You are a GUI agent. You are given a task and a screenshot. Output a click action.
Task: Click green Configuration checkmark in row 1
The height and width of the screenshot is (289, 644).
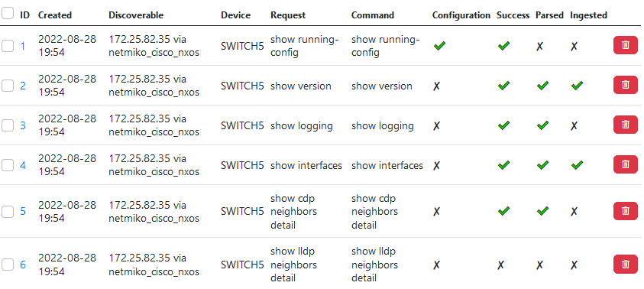coord(439,46)
